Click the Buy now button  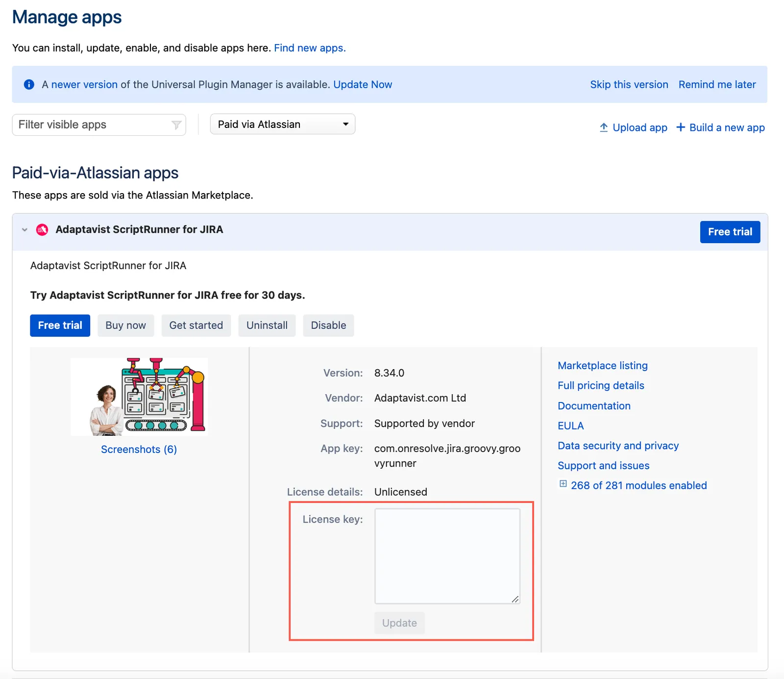[126, 326]
